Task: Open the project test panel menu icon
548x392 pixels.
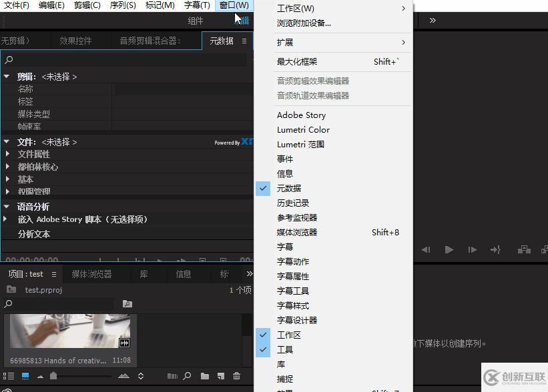Action: (x=54, y=275)
